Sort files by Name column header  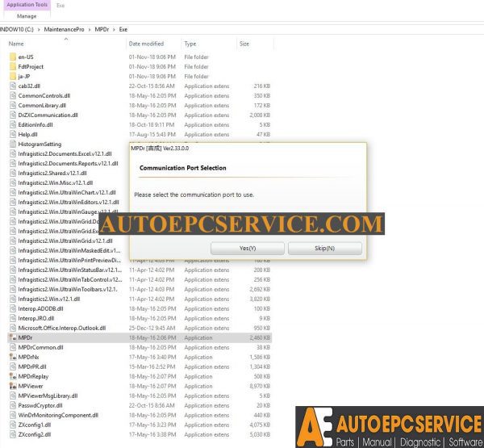click(x=16, y=44)
